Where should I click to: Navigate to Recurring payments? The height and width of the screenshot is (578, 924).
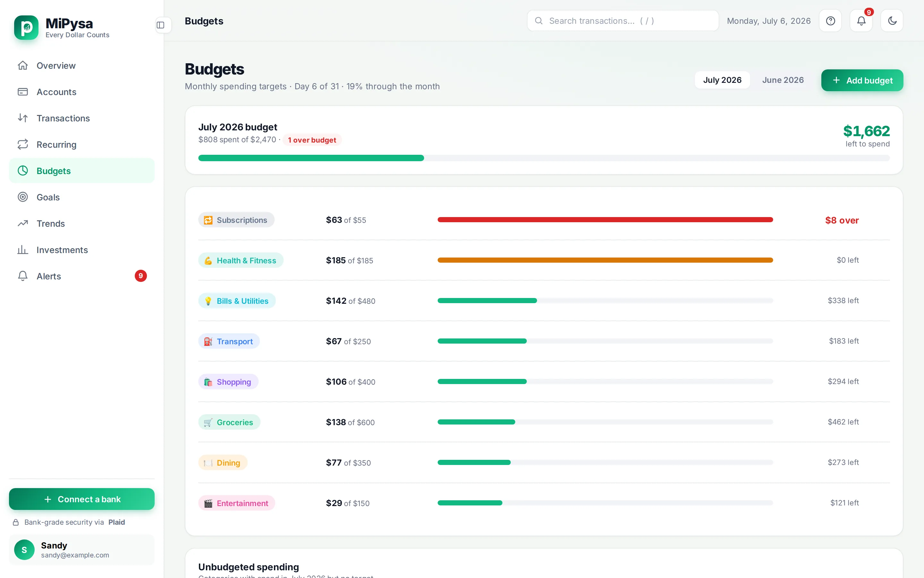point(82,144)
